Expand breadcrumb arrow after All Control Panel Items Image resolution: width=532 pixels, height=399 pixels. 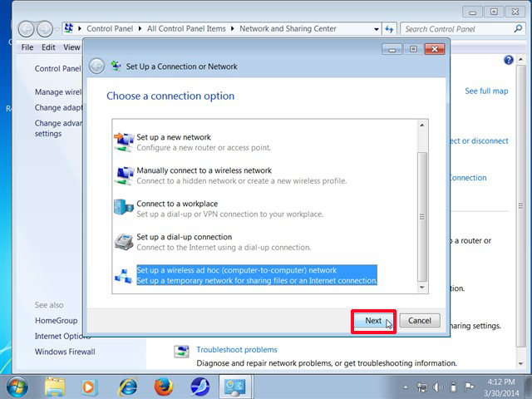point(233,29)
